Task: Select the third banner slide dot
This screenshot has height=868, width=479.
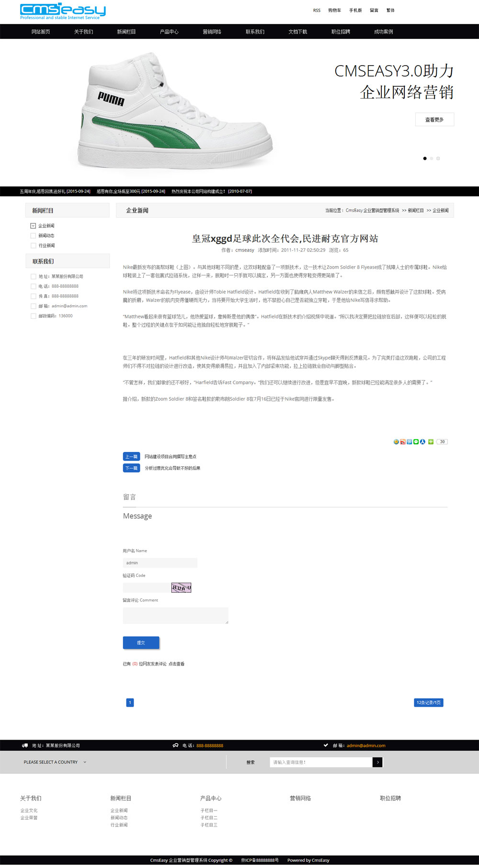Action: (438, 158)
